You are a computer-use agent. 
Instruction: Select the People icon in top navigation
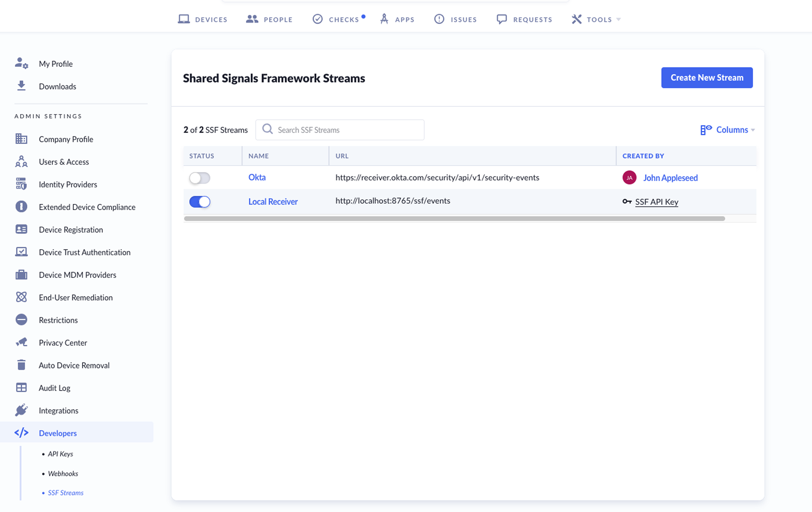(251, 19)
